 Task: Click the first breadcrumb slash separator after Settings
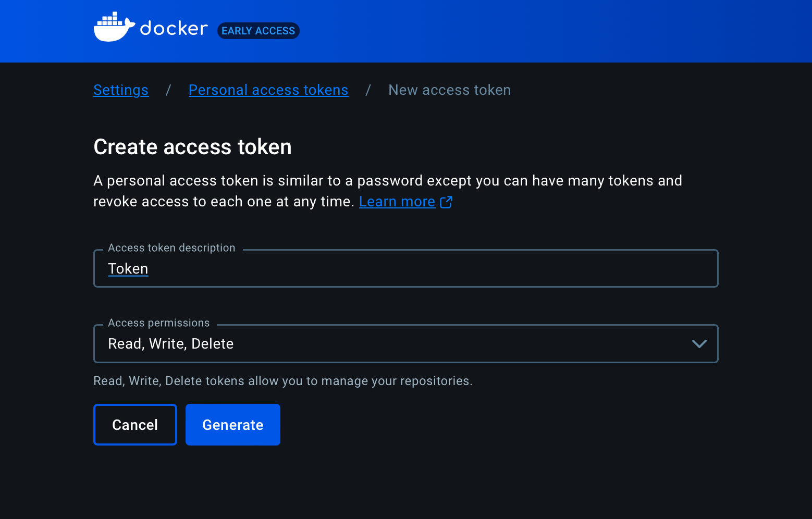pos(168,90)
